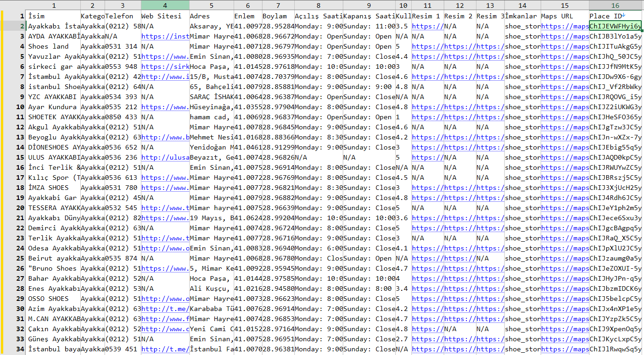Click the Web Sitesi header cell
Image resolution: width=644 pixels, height=355 pixels.
point(165,16)
